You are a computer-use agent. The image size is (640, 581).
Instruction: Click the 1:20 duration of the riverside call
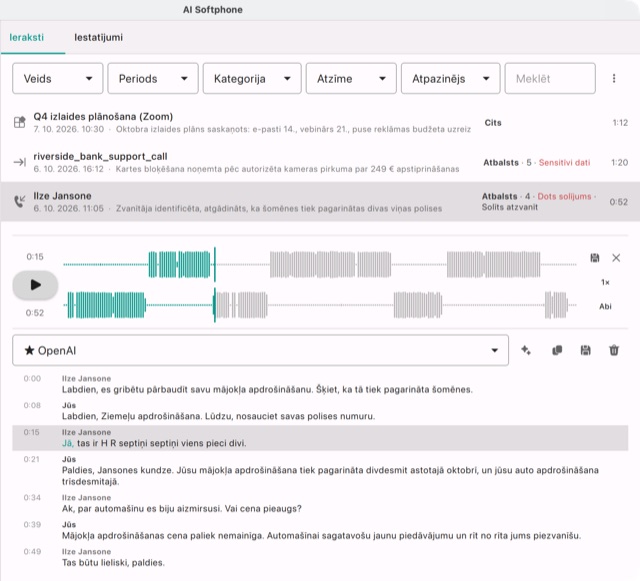pyautogui.click(x=619, y=163)
